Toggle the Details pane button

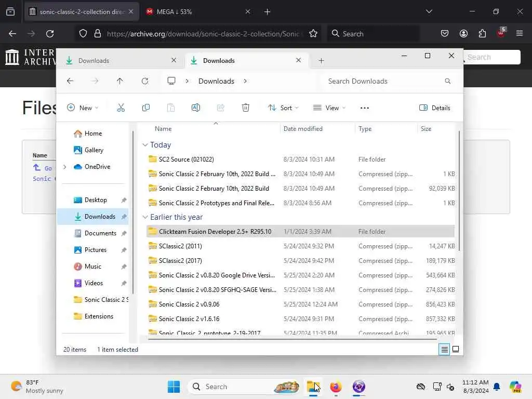coord(435,108)
